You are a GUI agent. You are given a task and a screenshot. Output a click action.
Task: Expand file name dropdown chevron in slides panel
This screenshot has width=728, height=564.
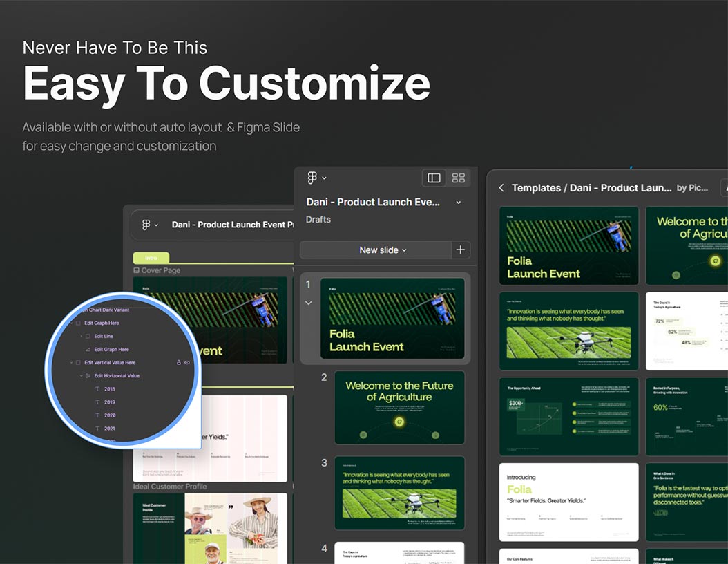click(x=458, y=203)
